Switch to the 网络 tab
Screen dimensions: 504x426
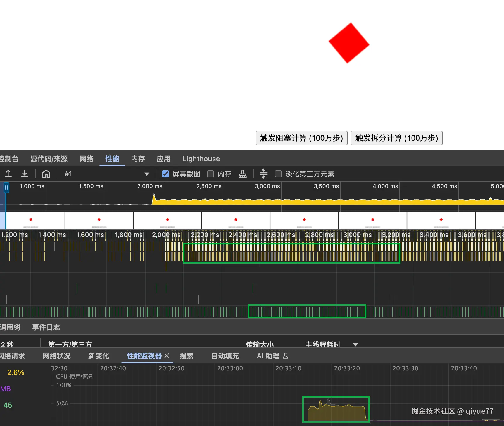pos(87,159)
